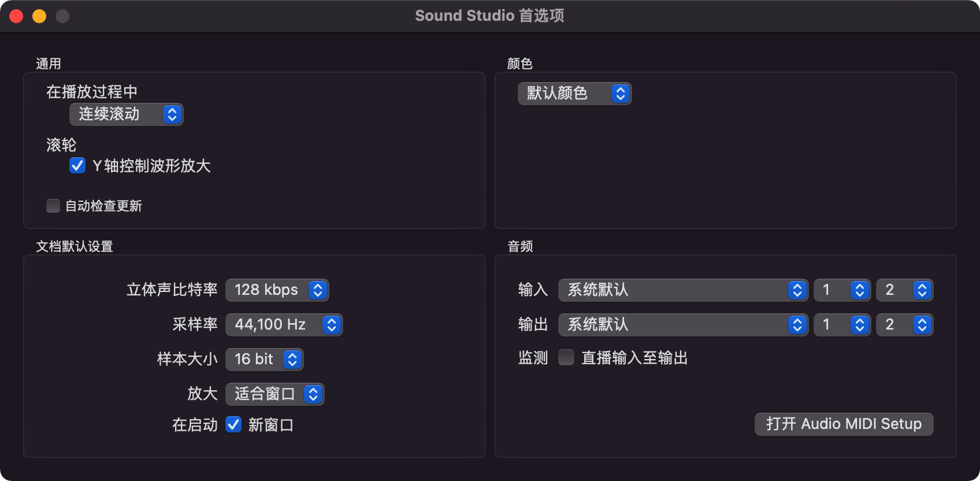Click the Sound Studio 首选项 title bar
980x481 pixels.
[x=490, y=15]
